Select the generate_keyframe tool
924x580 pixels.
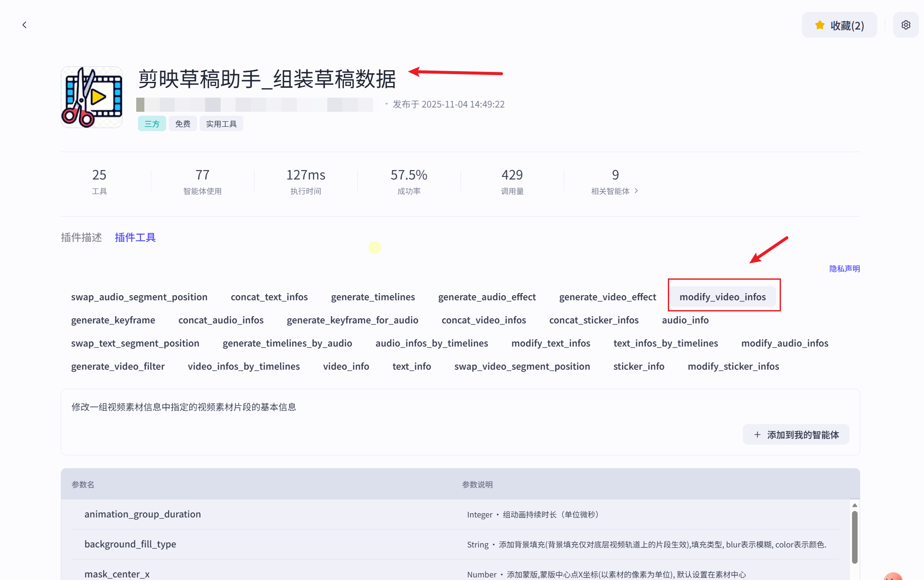(113, 320)
